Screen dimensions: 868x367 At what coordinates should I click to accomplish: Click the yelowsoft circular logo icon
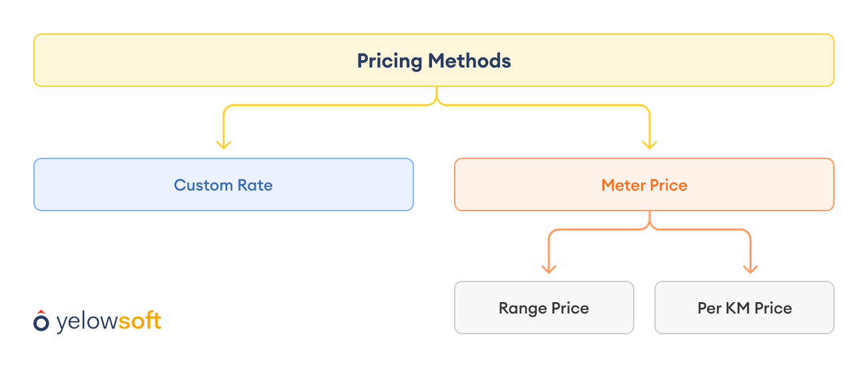(x=41, y=323)
